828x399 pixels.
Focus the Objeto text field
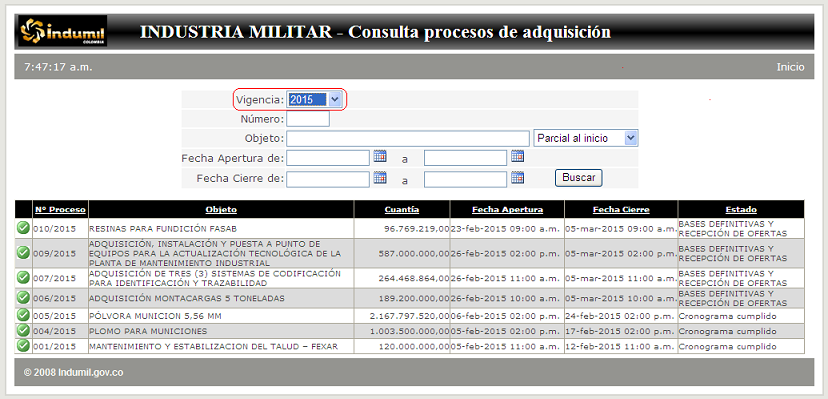click(408, 138)
